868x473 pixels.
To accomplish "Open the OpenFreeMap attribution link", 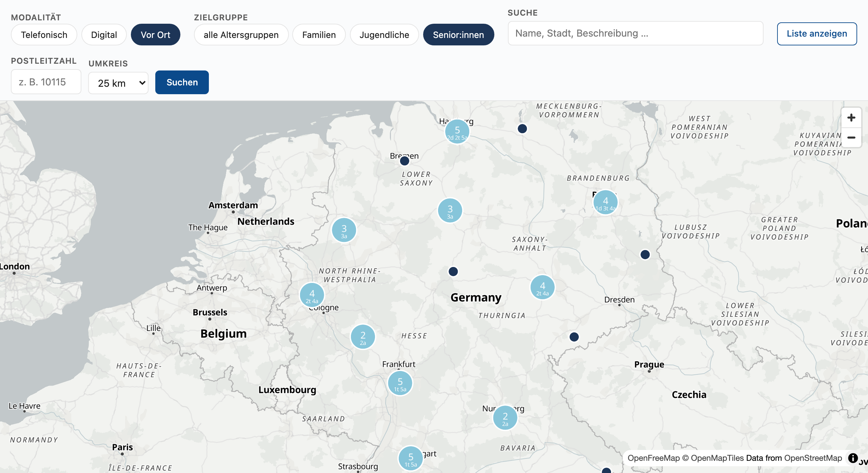I will tap(653, 458).
